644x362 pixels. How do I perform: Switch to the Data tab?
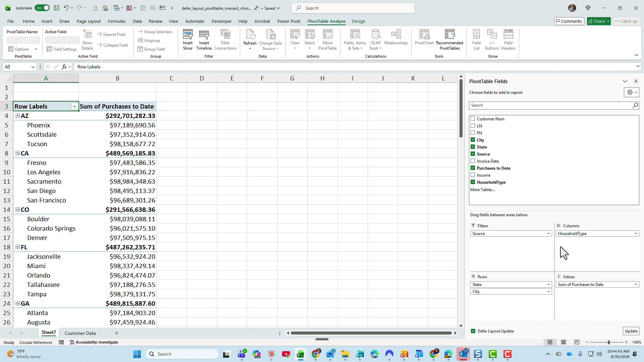click(x=137, y=21)
